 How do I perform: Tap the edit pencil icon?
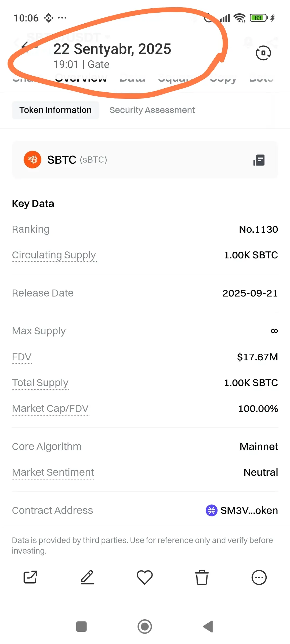[x=88, y=577]
